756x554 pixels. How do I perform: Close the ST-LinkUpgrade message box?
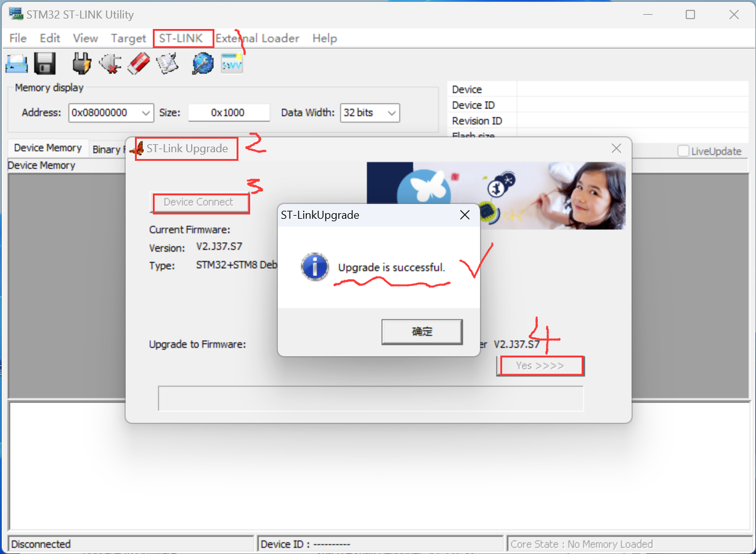[465, 215]
